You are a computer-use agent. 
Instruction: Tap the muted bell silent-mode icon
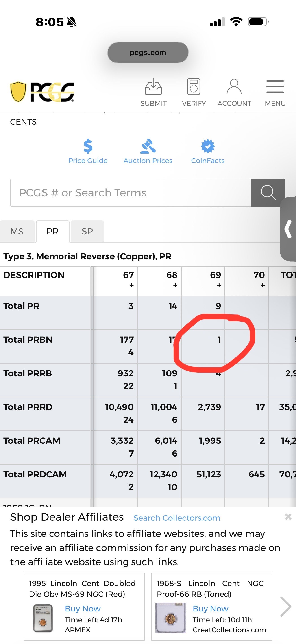pos(72,22)
